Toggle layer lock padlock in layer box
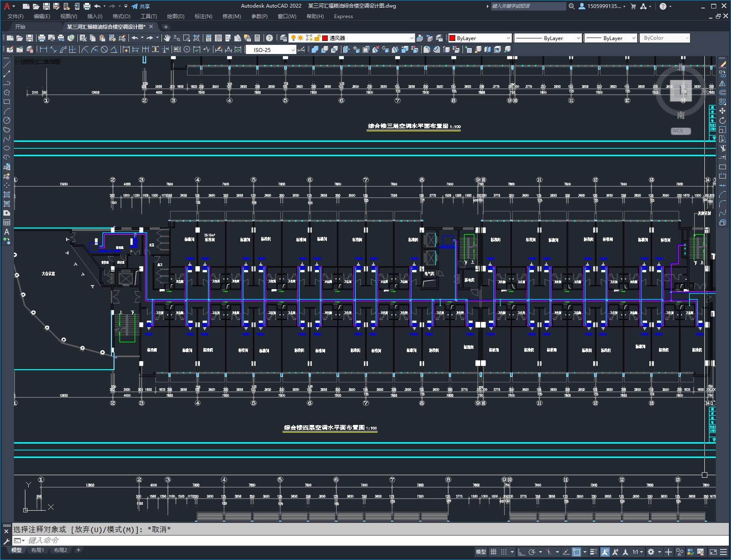This screenshot has height=560, width=731. coord(318,38)
